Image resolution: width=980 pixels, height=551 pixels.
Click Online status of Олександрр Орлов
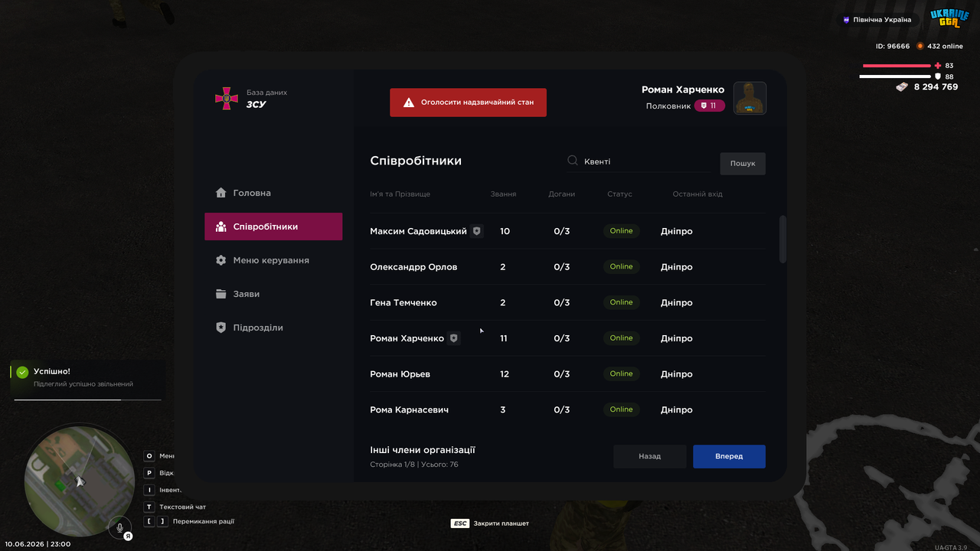[x=621, y=267]
